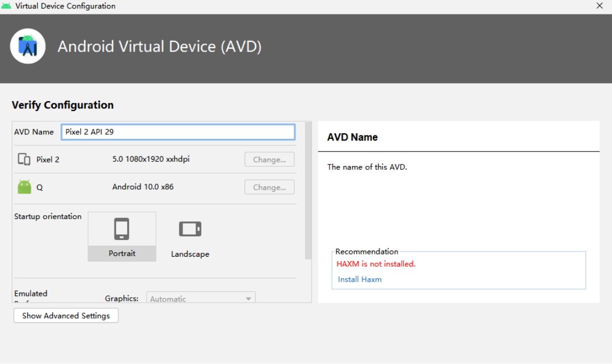Click the green Android Q system image icon
Image resolution: width=612 pixels, height=364 pixels.
[x=24, y=187]
